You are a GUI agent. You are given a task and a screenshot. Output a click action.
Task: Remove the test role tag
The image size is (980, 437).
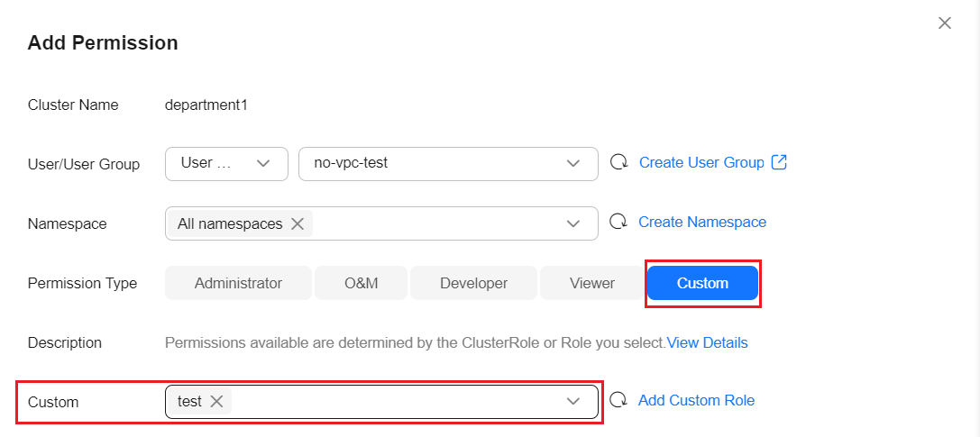217,402
